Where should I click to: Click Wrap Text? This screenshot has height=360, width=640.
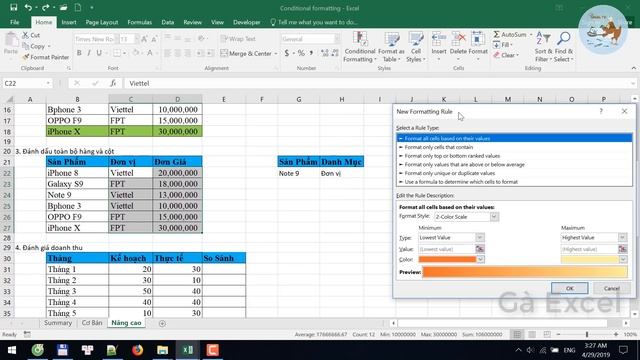[x=238, y=39]
